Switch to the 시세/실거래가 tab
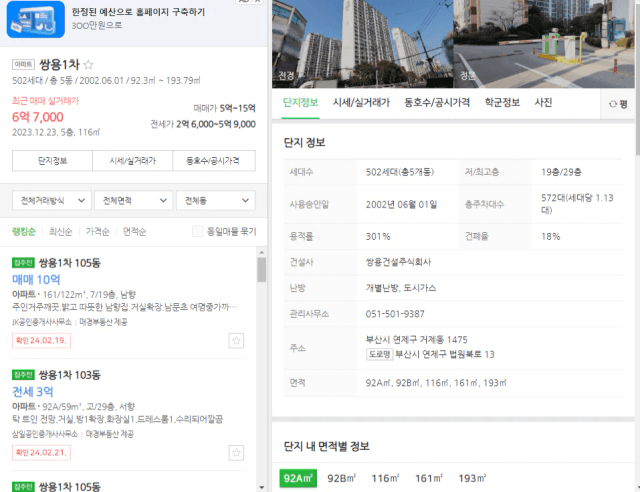The height and width of the screenshot is (492, 640). coord(361,102)
